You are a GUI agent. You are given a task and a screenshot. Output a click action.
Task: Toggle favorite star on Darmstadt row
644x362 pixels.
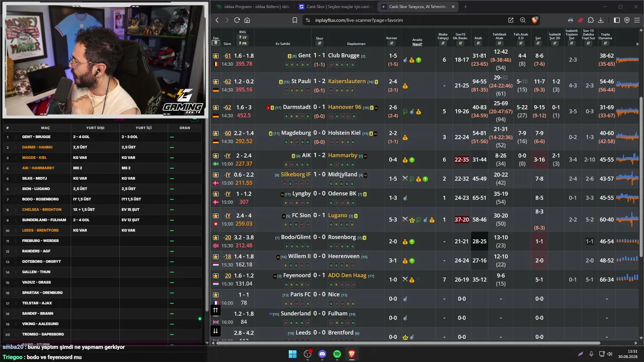coord(216,108)
